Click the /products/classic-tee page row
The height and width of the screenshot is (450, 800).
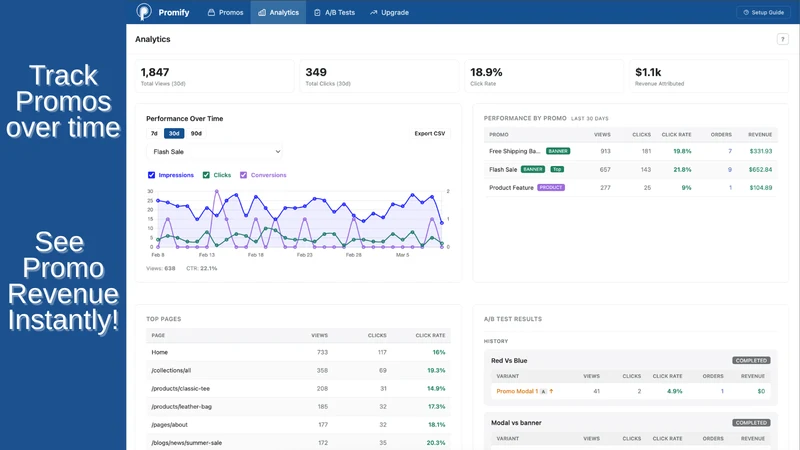pyautogui.click(x=298, y=388)
